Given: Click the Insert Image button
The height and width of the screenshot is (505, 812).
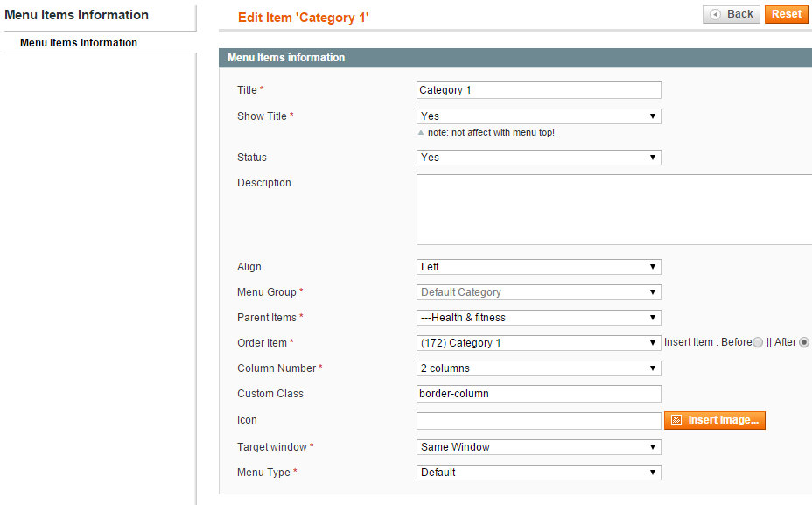Looking at the screenshot, I should pyautogui.click(x=715, y=420).
